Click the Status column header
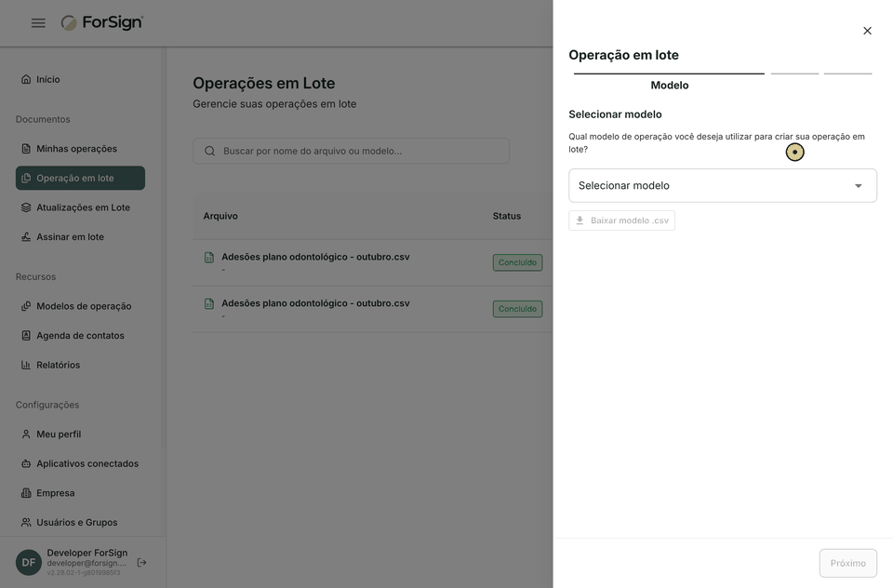The width and height of the screenshot is (893, 588). click(x=507, y=216)
